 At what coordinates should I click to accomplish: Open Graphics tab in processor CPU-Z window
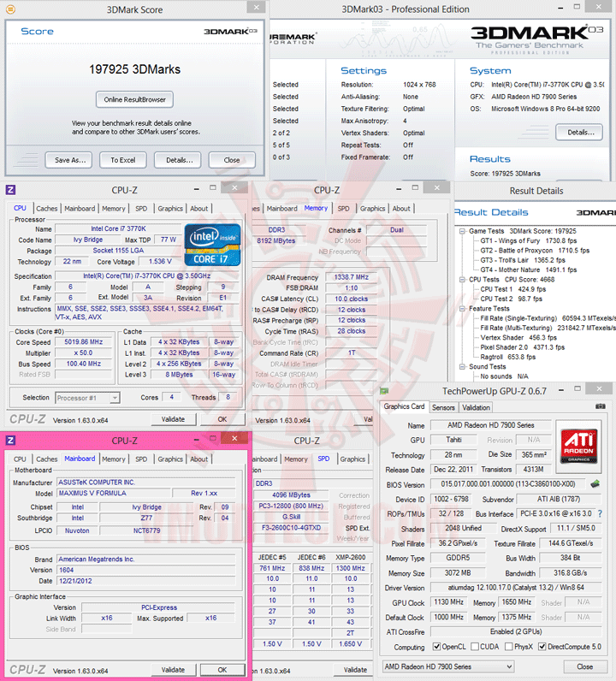pyautogui.click(x=170, y=209)
